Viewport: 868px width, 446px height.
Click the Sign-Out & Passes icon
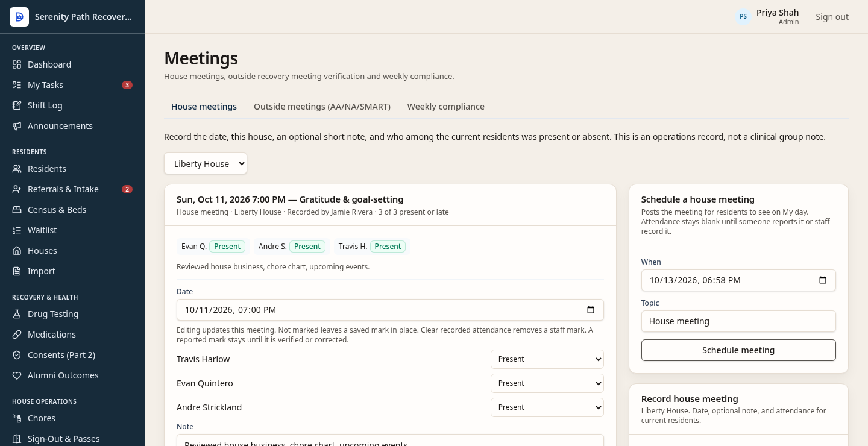tap(17, 439)
